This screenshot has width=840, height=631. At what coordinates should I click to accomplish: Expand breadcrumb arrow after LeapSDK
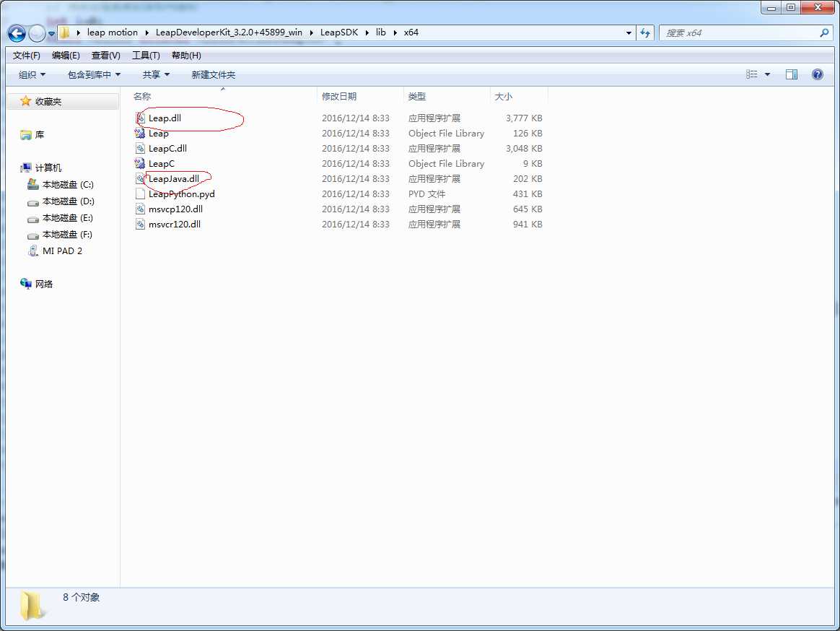(367, 32)
